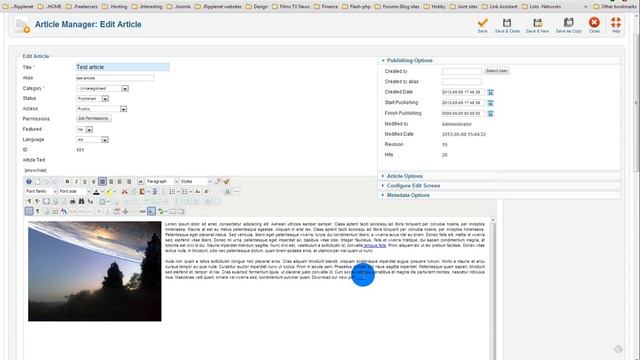Open the Language dropdown

(x=92, y=140)
